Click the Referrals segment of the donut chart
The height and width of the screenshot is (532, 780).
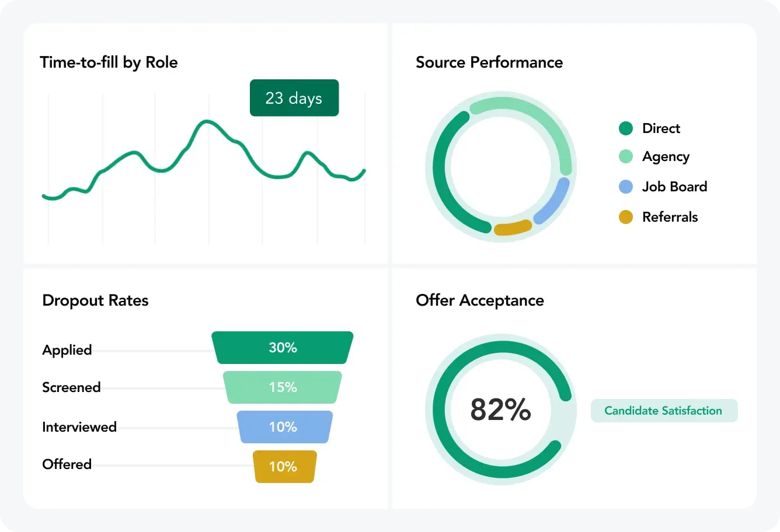(x=514, y=229)
